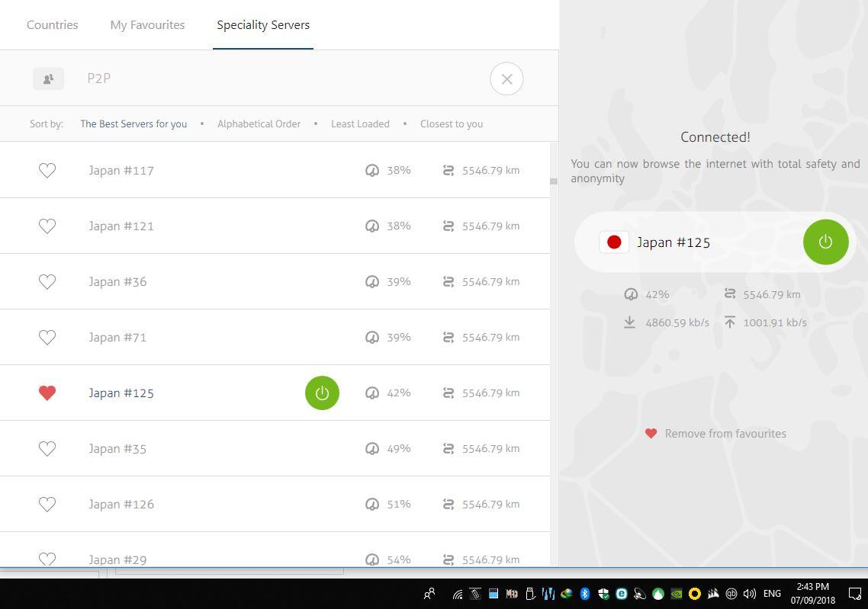The width and height of the screenshot is (868, 609).
Task: Click the P2P category icon
Action: (48, 79)
